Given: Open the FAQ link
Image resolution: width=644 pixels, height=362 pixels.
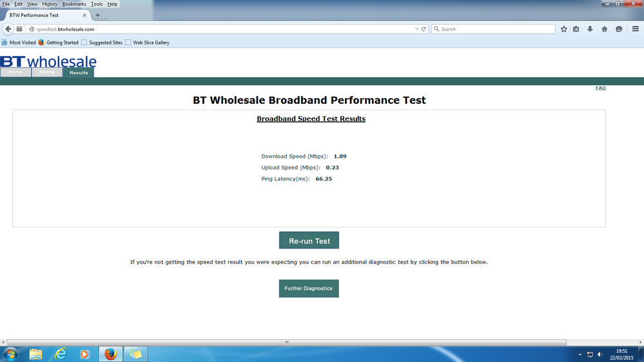Looking at the screenshot, I should [x=600, y=88].
